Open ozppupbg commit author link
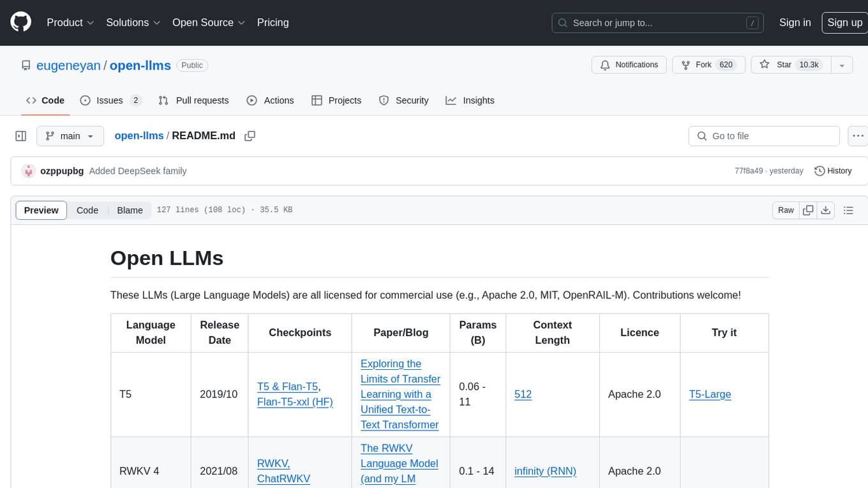Screen dimensions: 868x488 pos(62,171)
